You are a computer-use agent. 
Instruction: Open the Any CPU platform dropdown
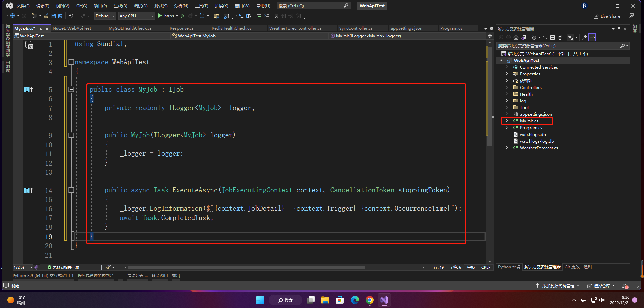click(137, 16)
